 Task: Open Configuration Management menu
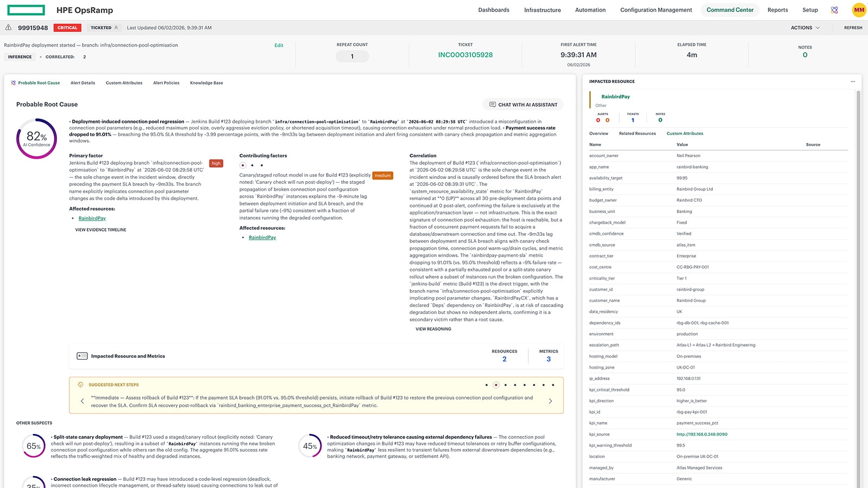click(x=656, y=10)
